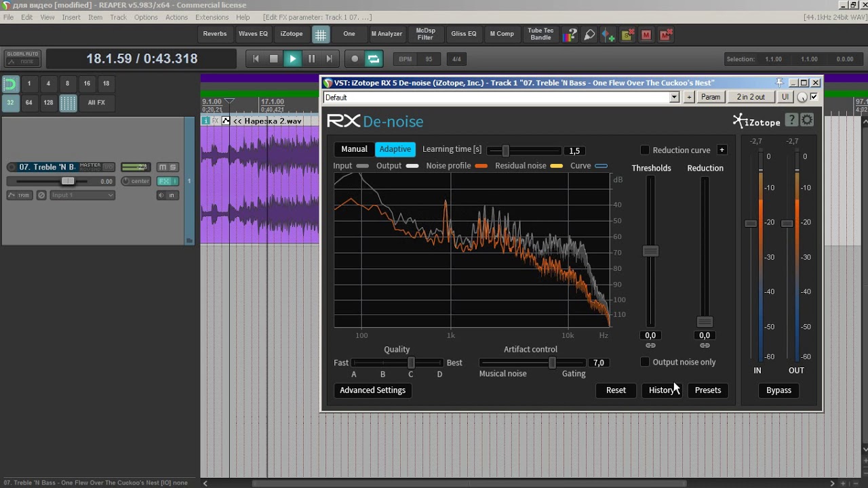Stop playback with the transport Stop button
The image size is (868, 488).
pos(274,59)
